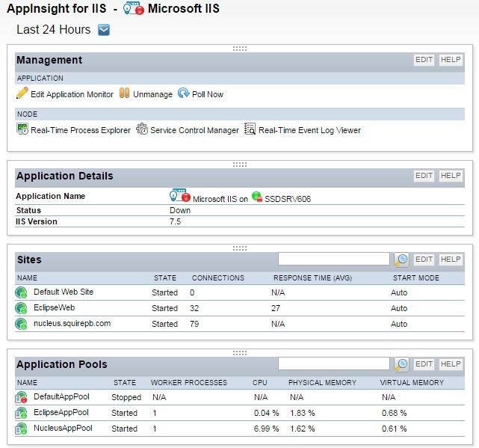Open the Default Web Site link
Screen dimensions: 479x448
coord(64,292)
